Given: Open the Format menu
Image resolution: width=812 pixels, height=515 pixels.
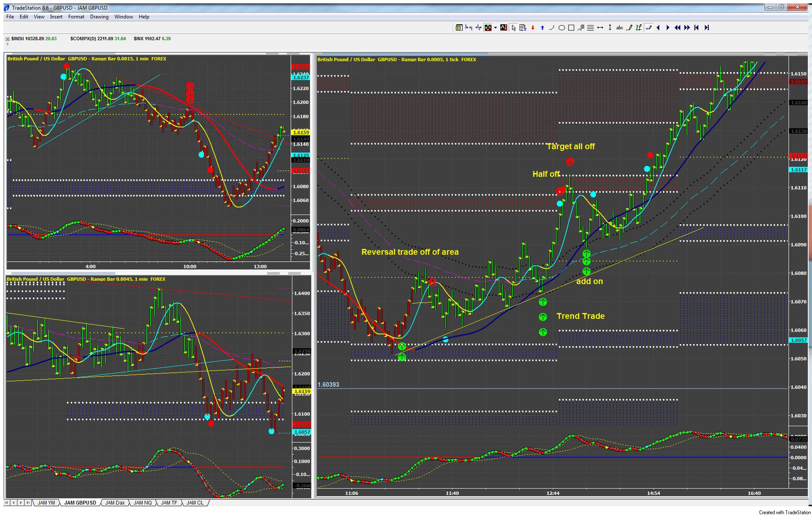Looking at the screenshot, I should 76,17.
